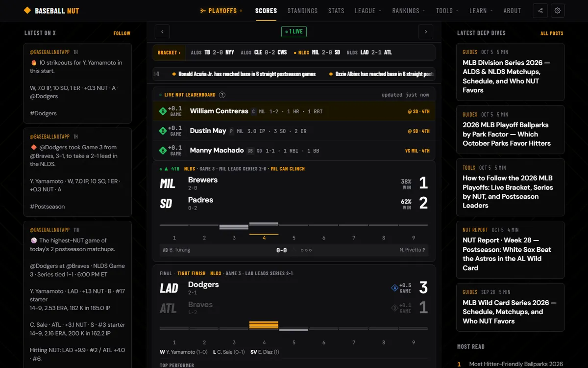The height and width of the screenshot is (368, 588).
Task: Open the Brewers team name
Action: [203, 180]
